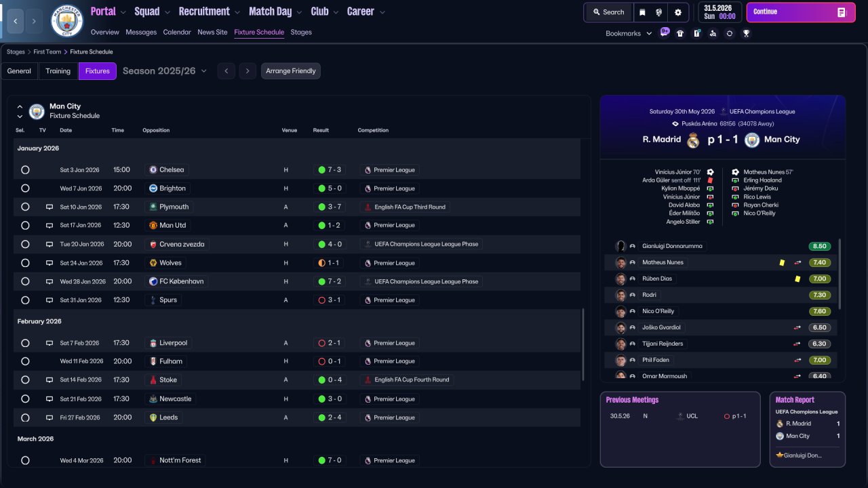This screenshot has width=868, height=488.
Task: Click the Continue button
Action: click(x=801, y=12)
